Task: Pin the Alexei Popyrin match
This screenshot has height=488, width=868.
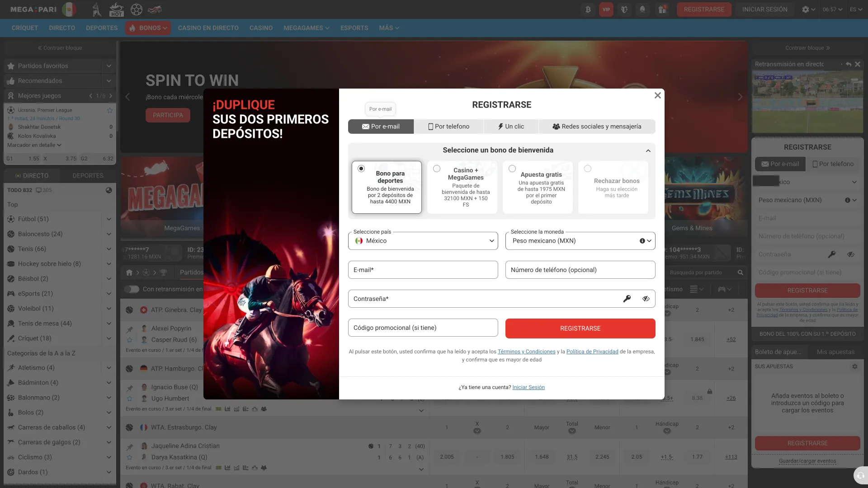Action: pos(130,329)
